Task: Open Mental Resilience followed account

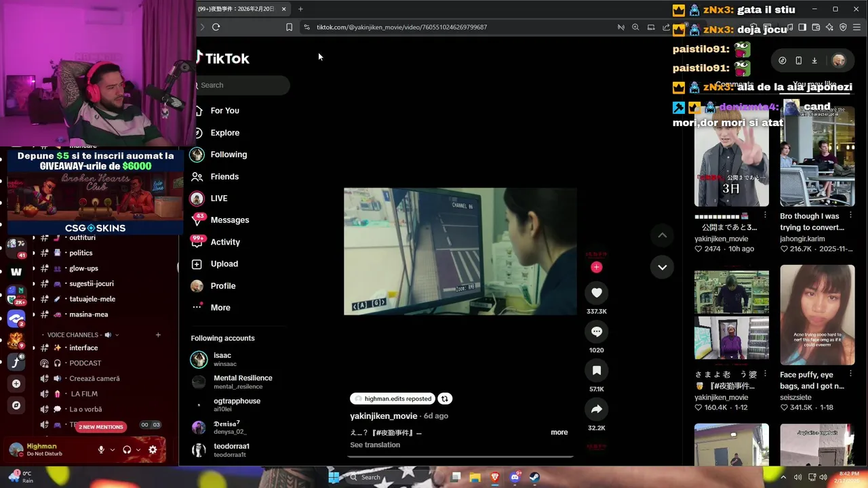Action: coord(232,382)
